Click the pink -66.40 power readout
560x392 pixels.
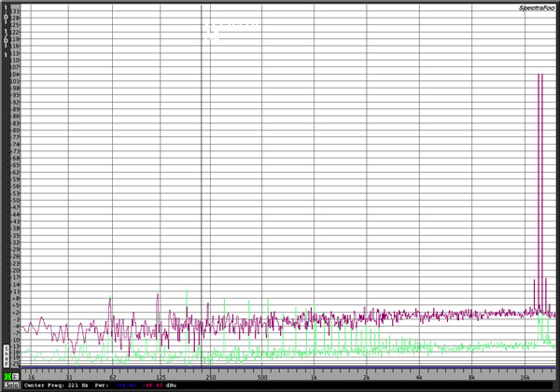(x=153, y=385)
